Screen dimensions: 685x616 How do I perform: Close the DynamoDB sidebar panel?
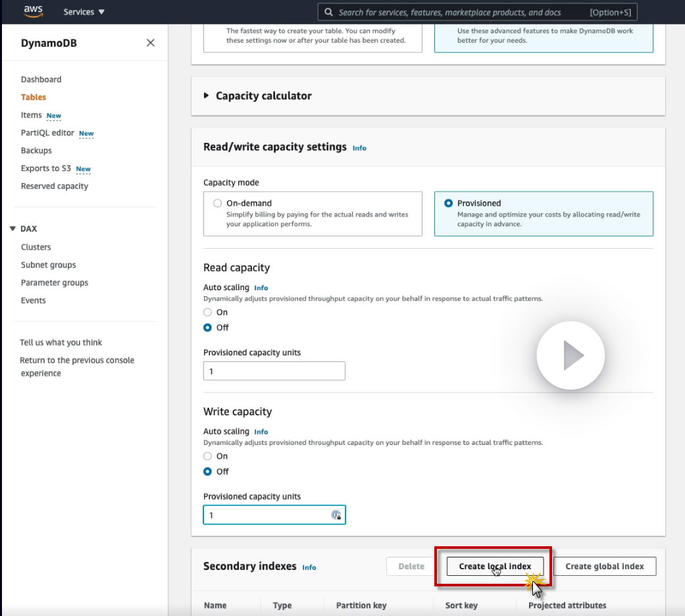(x=151, y=43)
